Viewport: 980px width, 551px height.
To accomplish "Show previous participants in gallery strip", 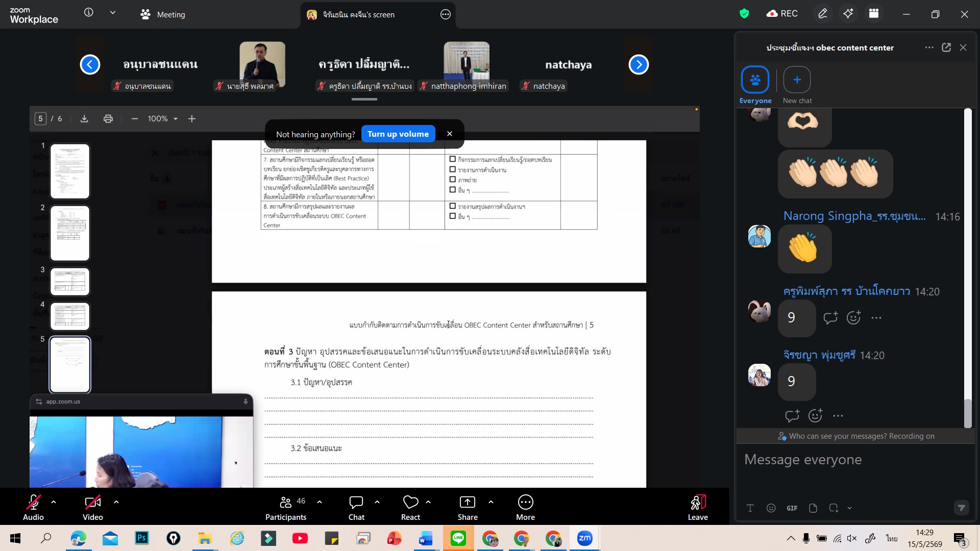I will 90,64.
